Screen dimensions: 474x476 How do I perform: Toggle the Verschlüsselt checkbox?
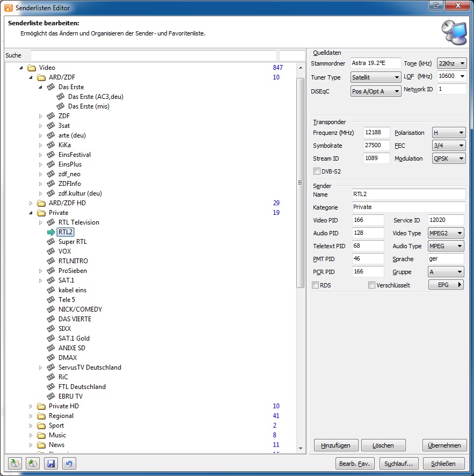371,285
